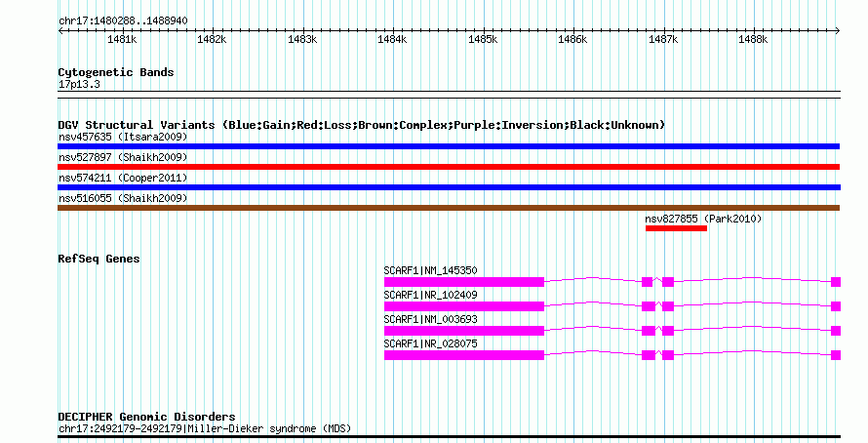Select the RefSeq Genes track title
This screenshot has width=868, height=443.
coord(99,260)
